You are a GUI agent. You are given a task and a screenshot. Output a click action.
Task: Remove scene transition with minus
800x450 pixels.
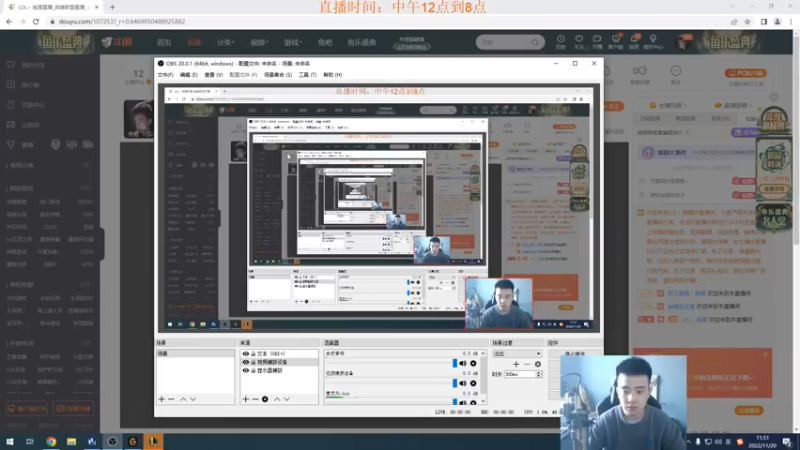pos(527,364)
